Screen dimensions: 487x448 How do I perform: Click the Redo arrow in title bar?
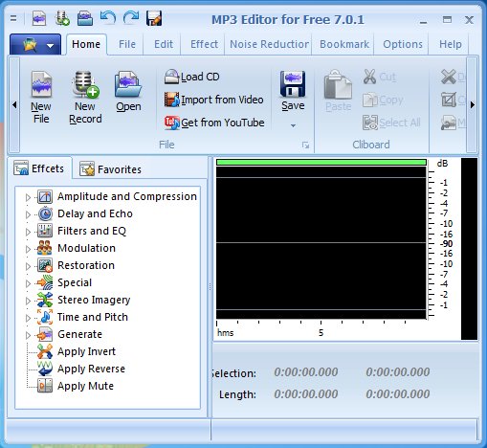[131, 17]
